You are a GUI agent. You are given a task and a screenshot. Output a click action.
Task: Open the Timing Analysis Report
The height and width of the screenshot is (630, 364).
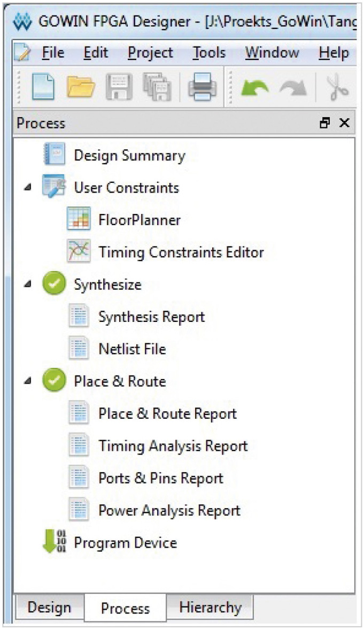(173, 445)
